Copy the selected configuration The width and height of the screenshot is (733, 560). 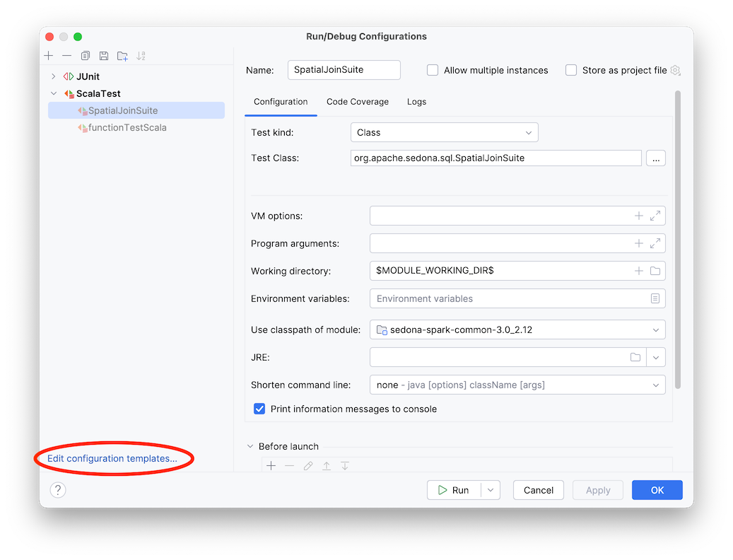pyautogui.click(x=85, y=55)
